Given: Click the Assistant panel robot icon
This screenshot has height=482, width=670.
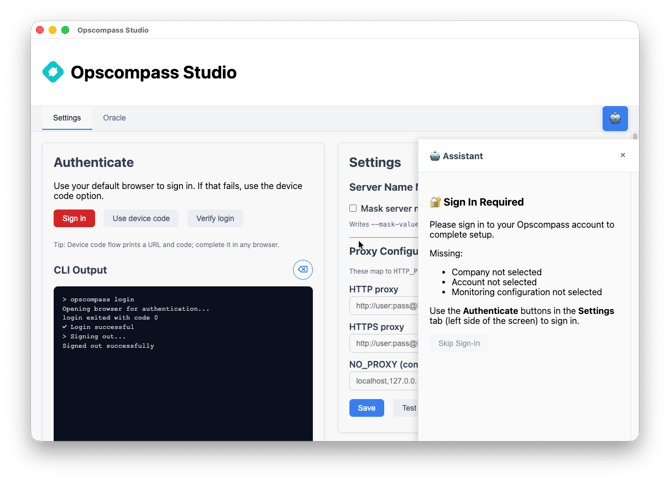Looking at the screenshot, I should 435,156.
